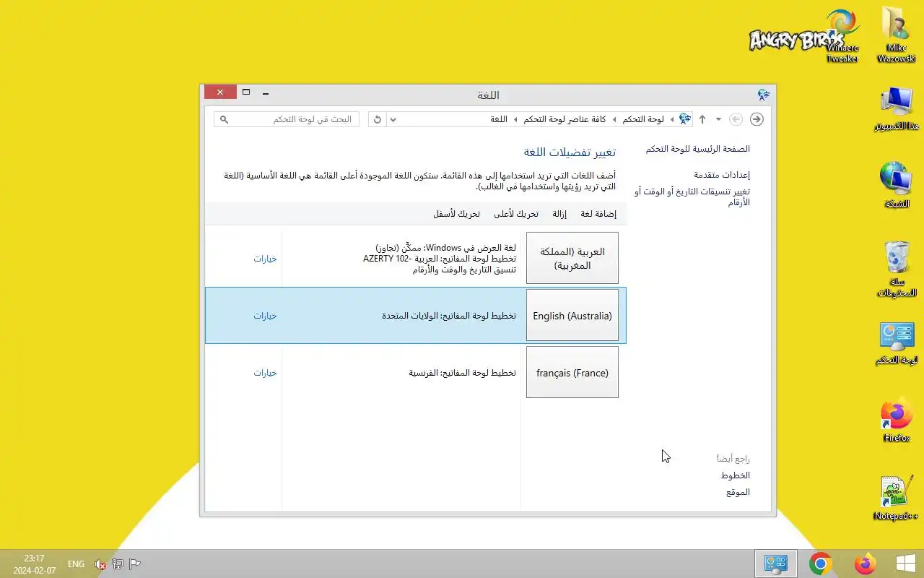Open the الخطوط (Fonts) link

(x=736, y=475)
